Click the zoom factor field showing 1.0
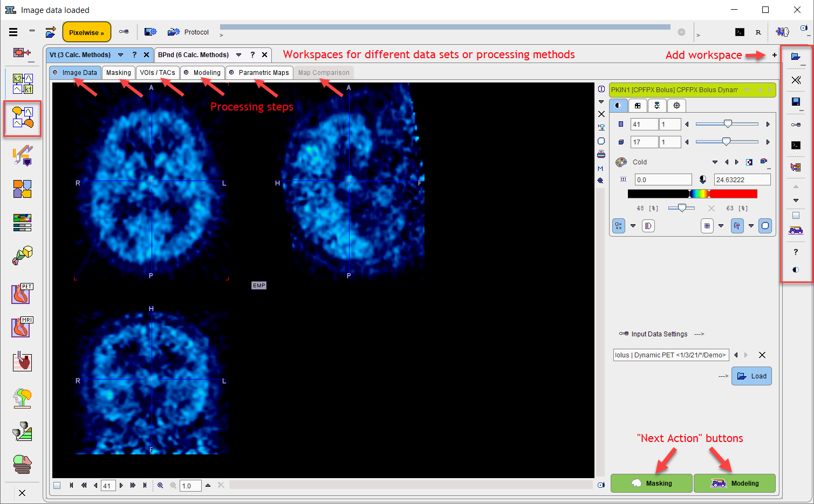 pyautogui.click(x=190, y=486)
